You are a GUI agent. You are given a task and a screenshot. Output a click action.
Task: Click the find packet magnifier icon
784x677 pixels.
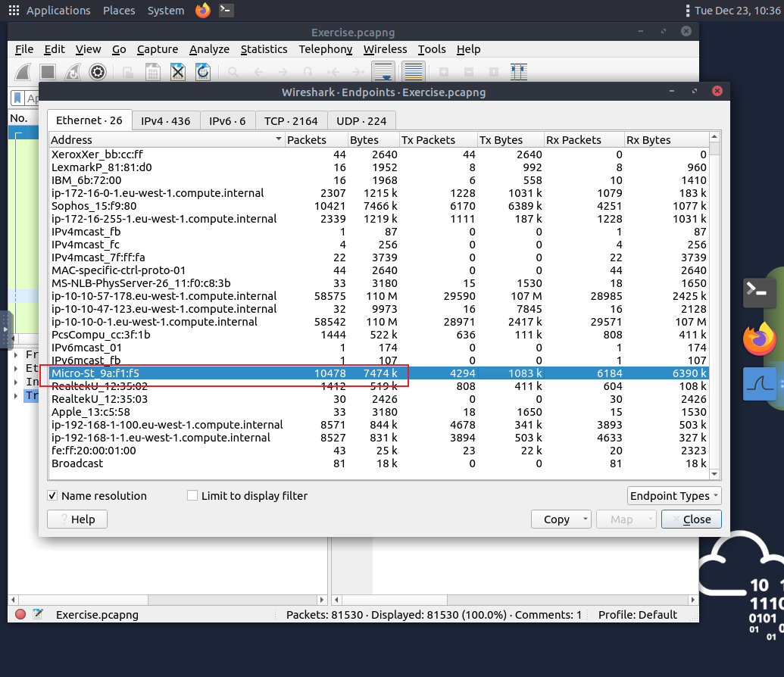click(x=233, y=72)
